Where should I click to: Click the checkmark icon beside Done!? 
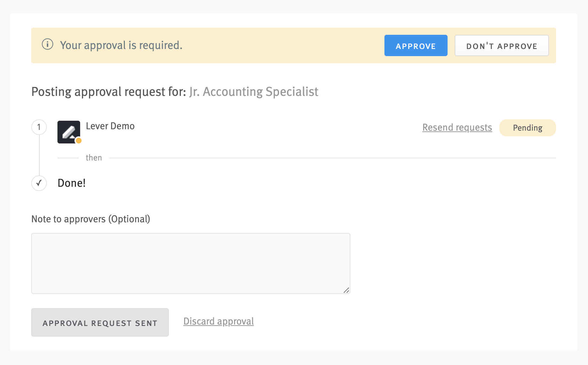click(39, 183)
